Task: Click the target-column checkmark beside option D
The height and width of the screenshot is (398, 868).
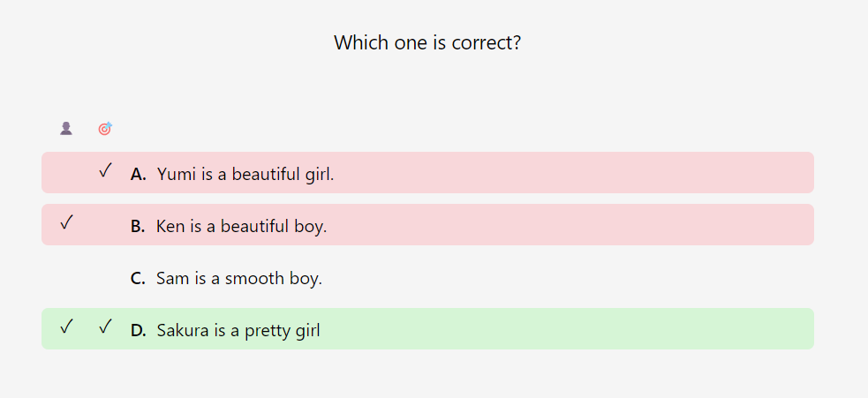Action: (105, 327)
